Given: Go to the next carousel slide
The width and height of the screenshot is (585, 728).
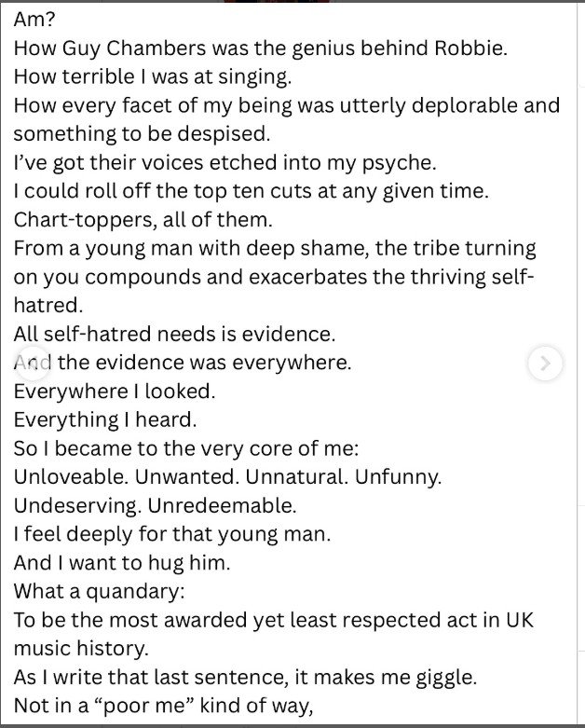Looking at the screenshot, I should click(x=546, y=364).
